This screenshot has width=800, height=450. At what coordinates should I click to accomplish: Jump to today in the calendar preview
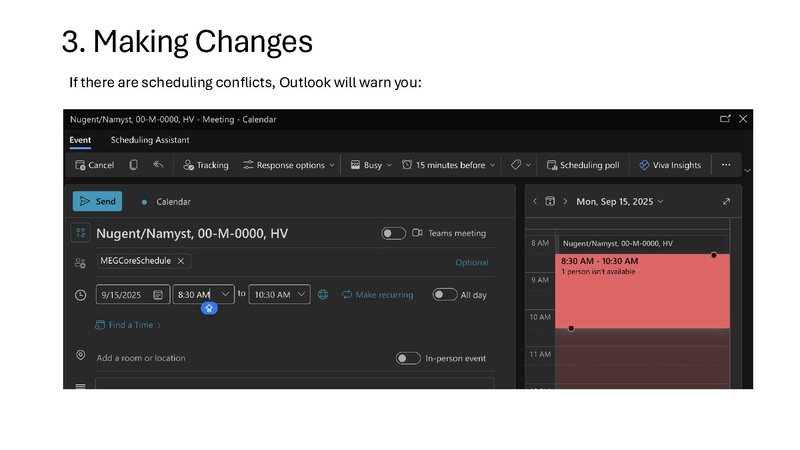pos(550,201)
